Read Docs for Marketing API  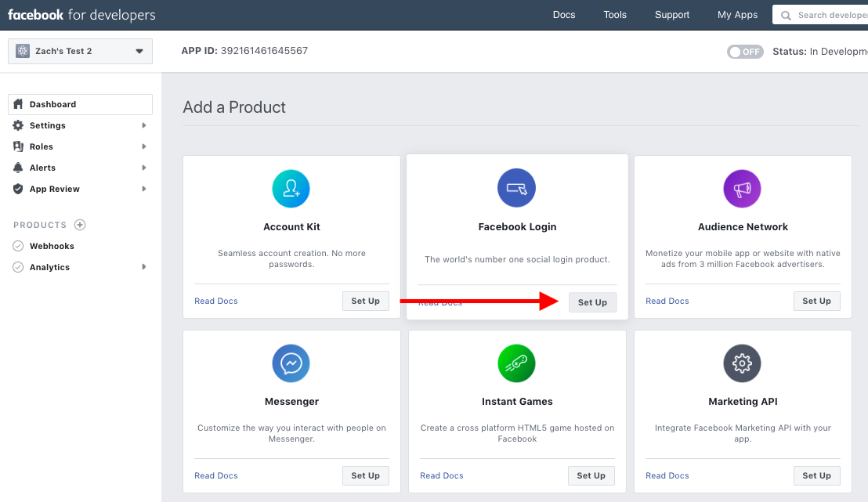[x=667, y=475]
